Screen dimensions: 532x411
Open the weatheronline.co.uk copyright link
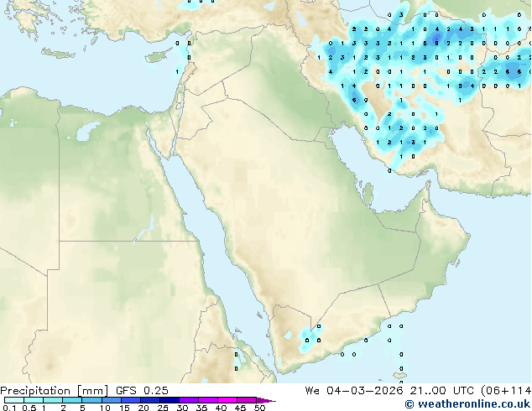click(x=467, y=404)
